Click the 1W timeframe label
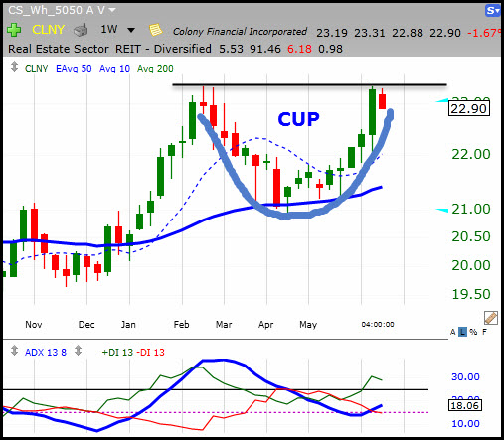This screenshot has width=504, height=440. [109, 29]
